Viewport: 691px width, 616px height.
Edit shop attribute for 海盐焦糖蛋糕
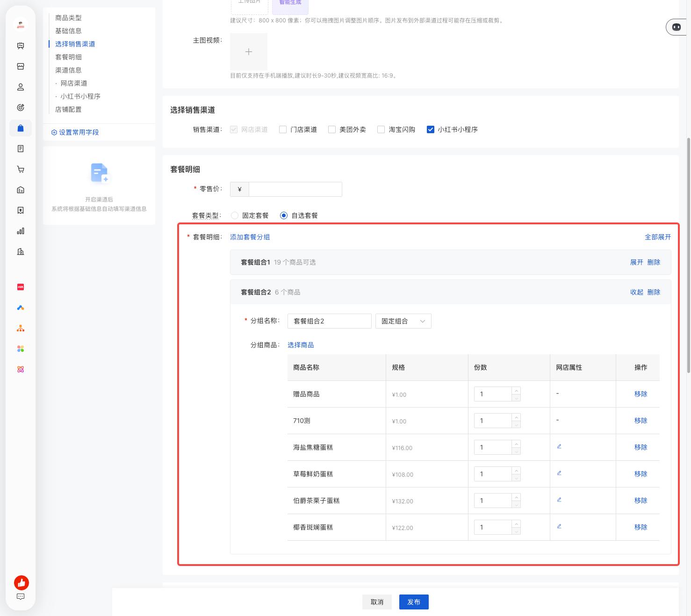(x=559, y=446)
